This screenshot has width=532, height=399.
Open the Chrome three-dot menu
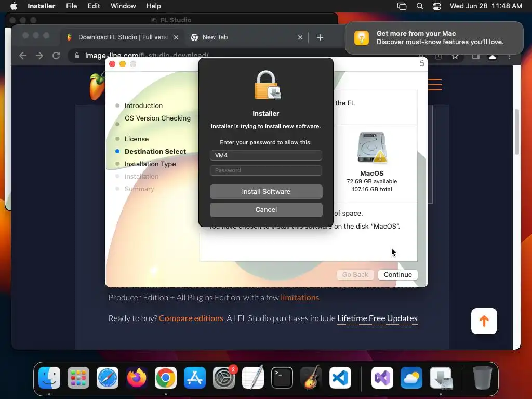point(509,56)
